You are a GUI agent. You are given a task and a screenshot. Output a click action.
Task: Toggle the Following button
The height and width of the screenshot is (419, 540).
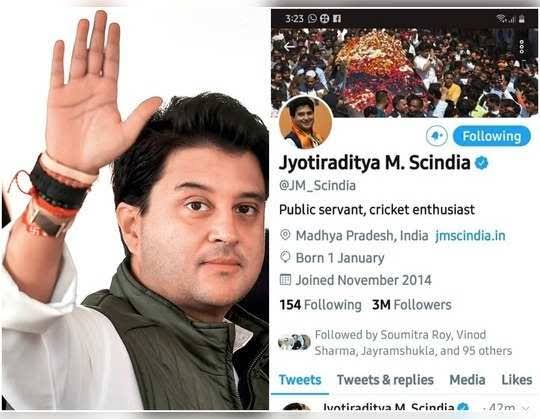(x=491, y=136)
